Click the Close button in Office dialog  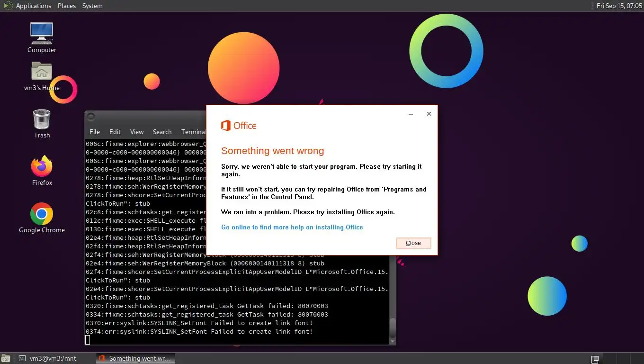[413, 243]
